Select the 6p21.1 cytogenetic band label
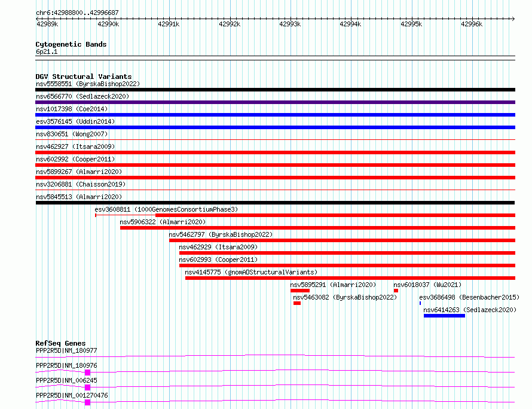532x409 pixels. 47,51
